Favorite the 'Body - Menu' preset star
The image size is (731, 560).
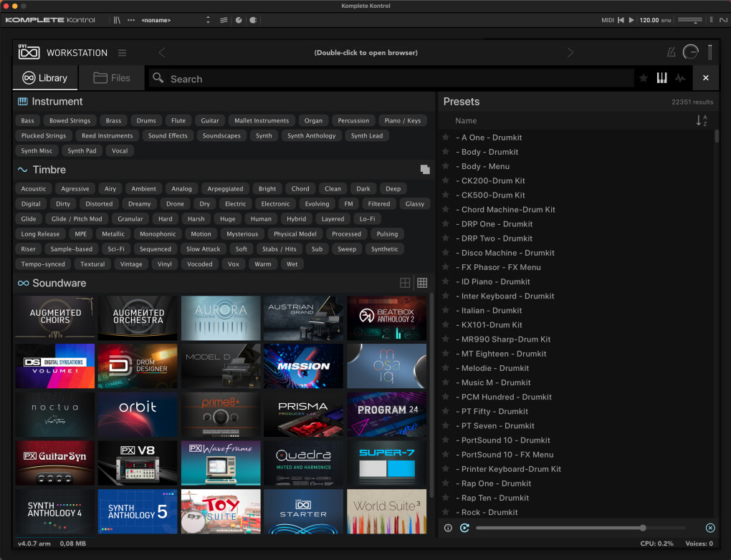tap(446, 166)
